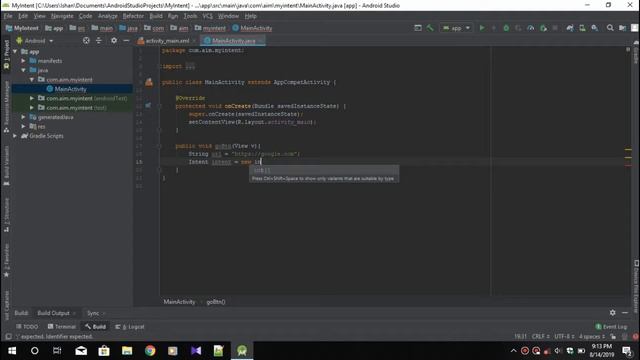640x360 pixels.
Task: Open the UTF-8 encoding selector
Action: tap(564, 337)
